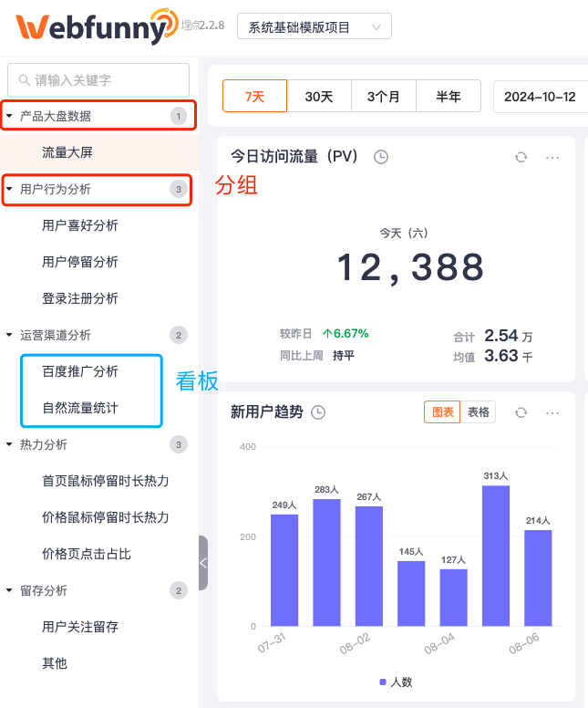Image resolution: width=588 pixels, height=708 pixels.
Task: Switch 新用户趋势 to 图表 view
Action: (x=442, y=411)
